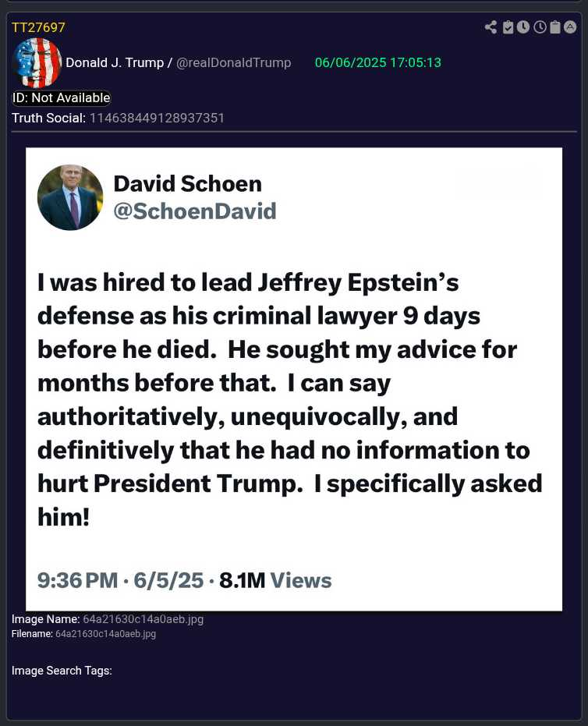Click the 8.1M Views count in the tweet
Viewport: 588px width, 726px height.
pos(275,580)
